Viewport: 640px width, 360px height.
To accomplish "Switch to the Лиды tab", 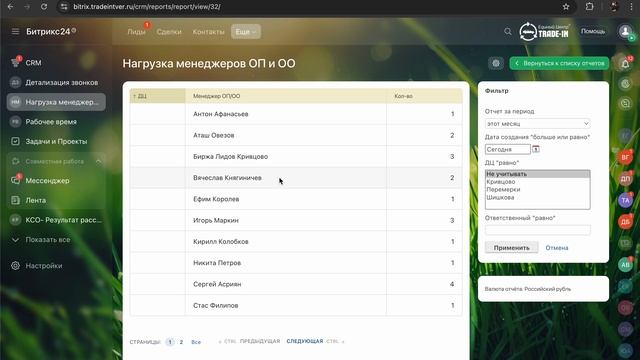I will click(x=136, y=32).
